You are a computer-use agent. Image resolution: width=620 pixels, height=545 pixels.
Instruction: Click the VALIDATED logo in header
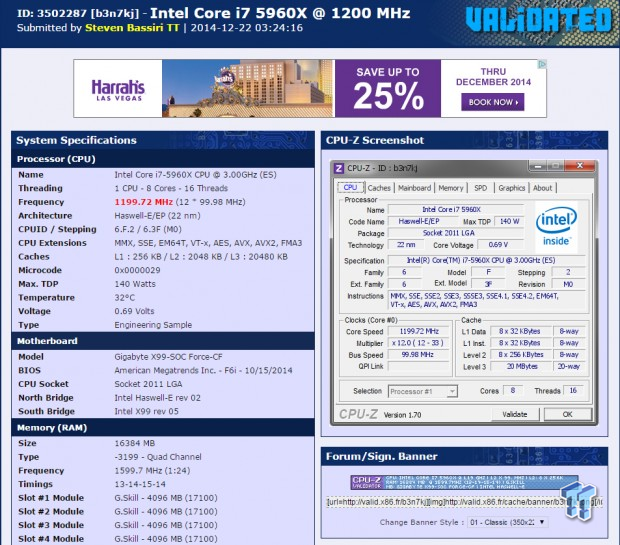click(539, 20)
